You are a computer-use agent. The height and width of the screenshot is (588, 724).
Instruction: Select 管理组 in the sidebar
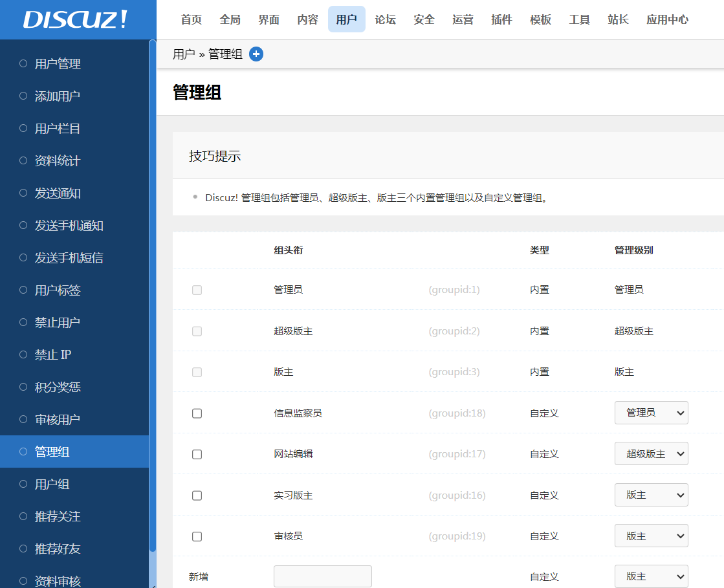click(74, 452)
